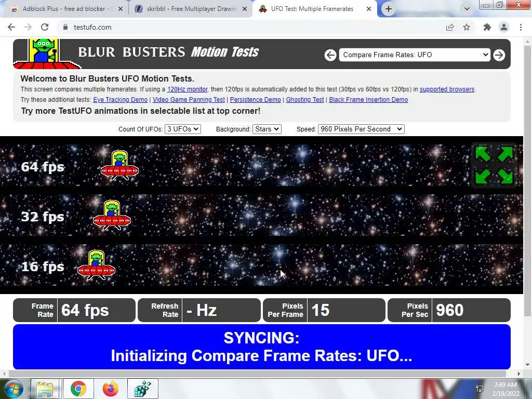The image size is (532, 399).
Task: Switch to the skribbl tab
Action: pos(191,9)
